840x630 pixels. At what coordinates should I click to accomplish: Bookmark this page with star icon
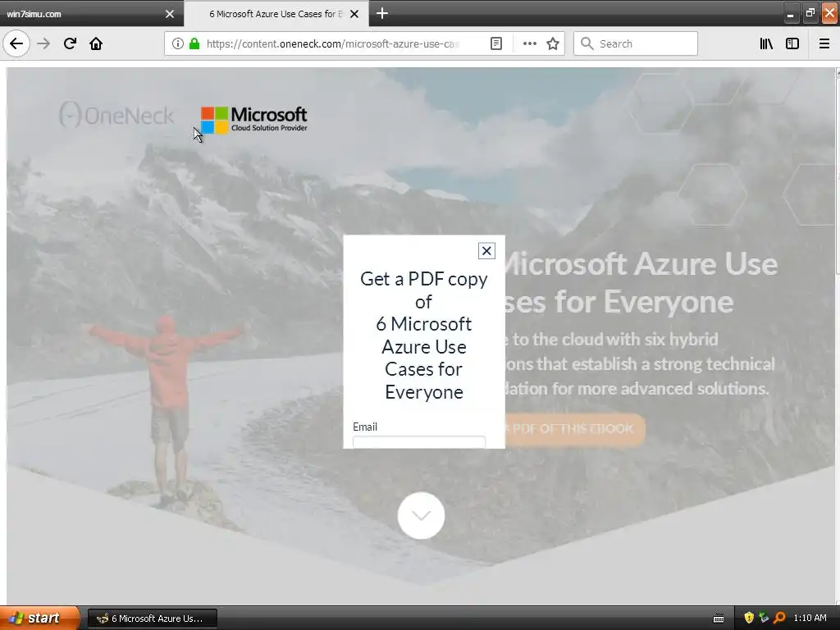(553, 43)
